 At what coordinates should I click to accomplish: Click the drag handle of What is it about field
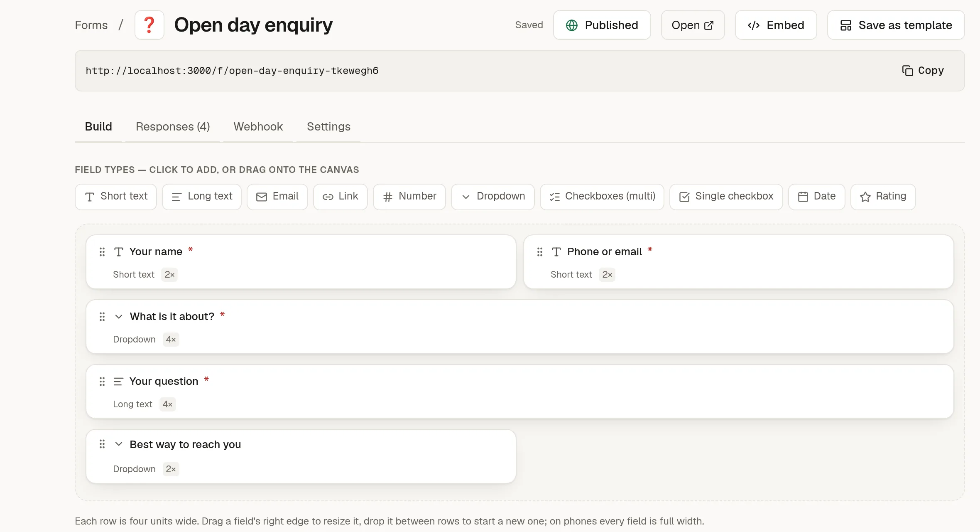102,317
